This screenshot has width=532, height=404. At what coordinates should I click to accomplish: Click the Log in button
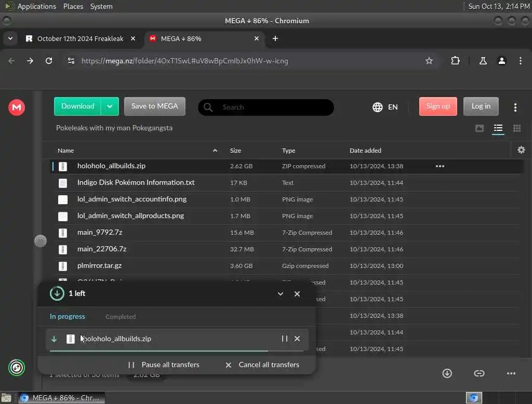[481, 106]
